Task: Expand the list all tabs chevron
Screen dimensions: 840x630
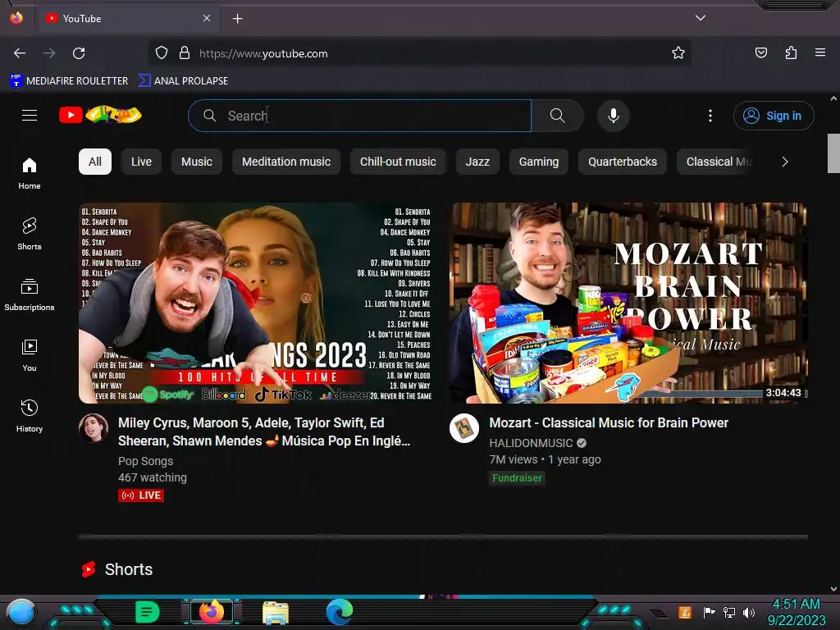Action: pyautogui.click(x=701, y=18)
